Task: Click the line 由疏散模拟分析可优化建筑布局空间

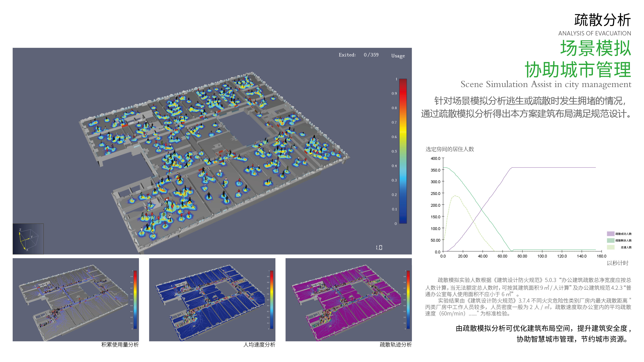Action: [544, 328]
